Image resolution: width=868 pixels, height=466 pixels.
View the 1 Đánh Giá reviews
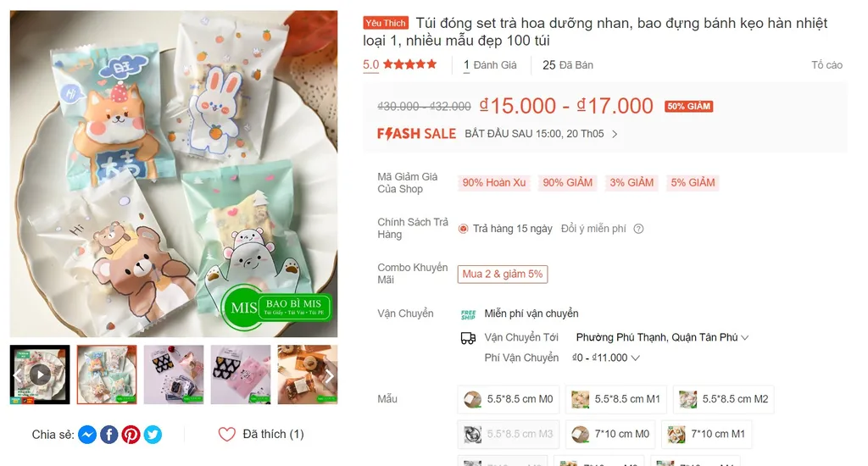click(490, 65)
